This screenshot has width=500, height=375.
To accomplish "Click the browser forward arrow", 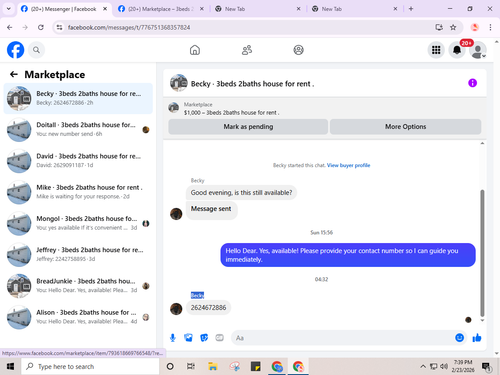I will tap(25, 27).
